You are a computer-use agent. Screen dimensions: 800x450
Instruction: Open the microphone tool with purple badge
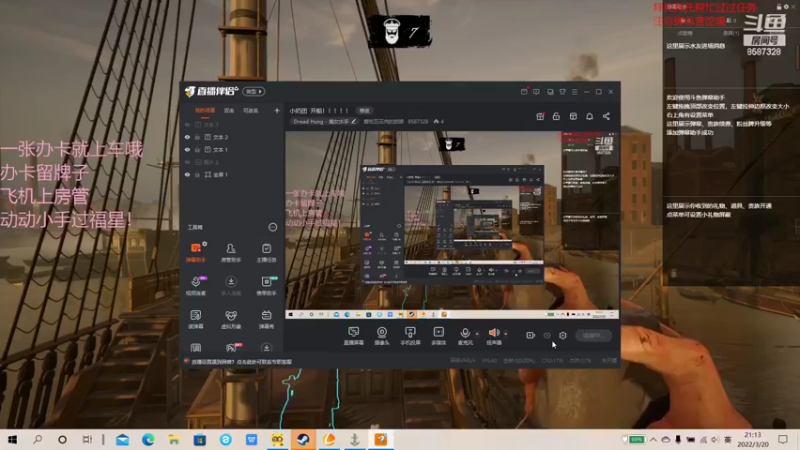(196, 286)
